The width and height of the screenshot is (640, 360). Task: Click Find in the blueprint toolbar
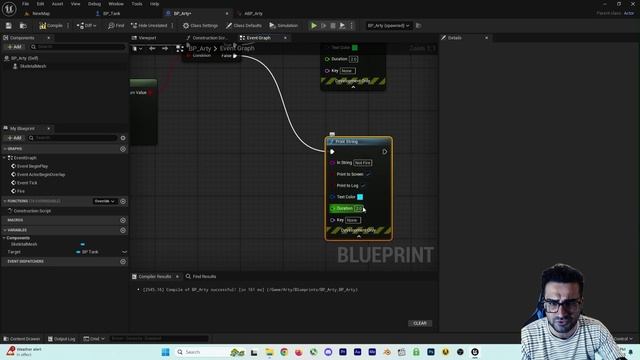click(x=116, y=25)
